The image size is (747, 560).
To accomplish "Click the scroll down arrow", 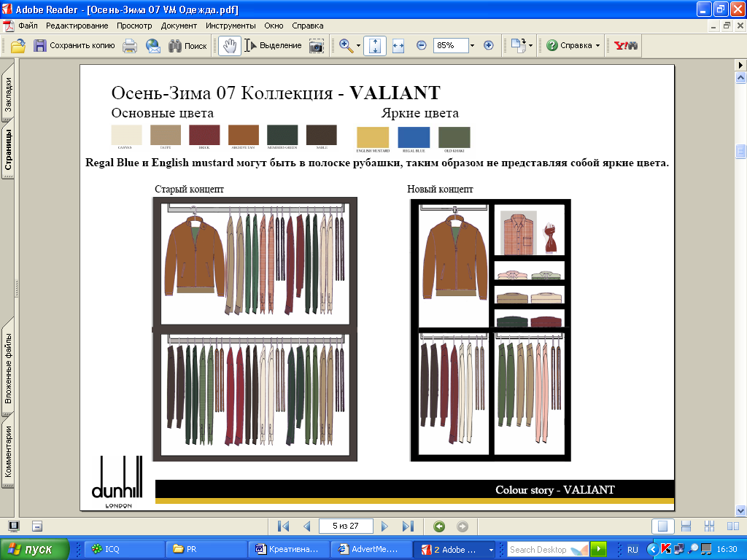I will point(741,511).
